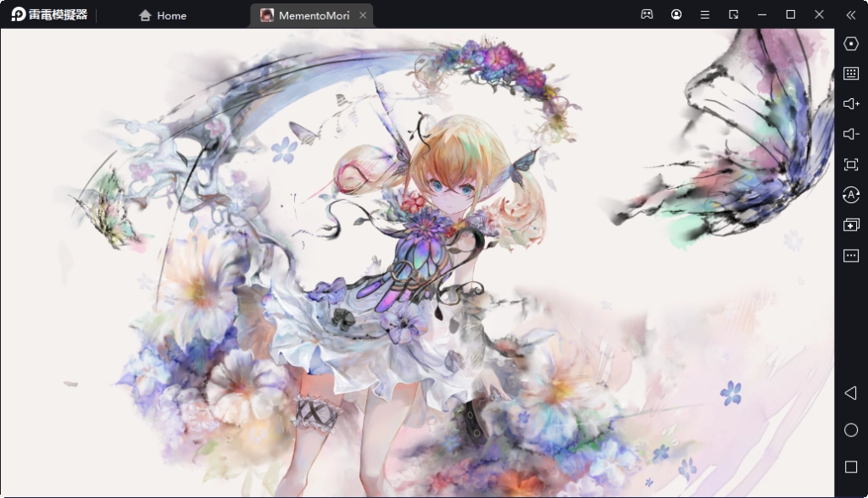868x498 pixels.
Task: Toggle fullscreen mode in the sidebar
Action: pos(851,164)
